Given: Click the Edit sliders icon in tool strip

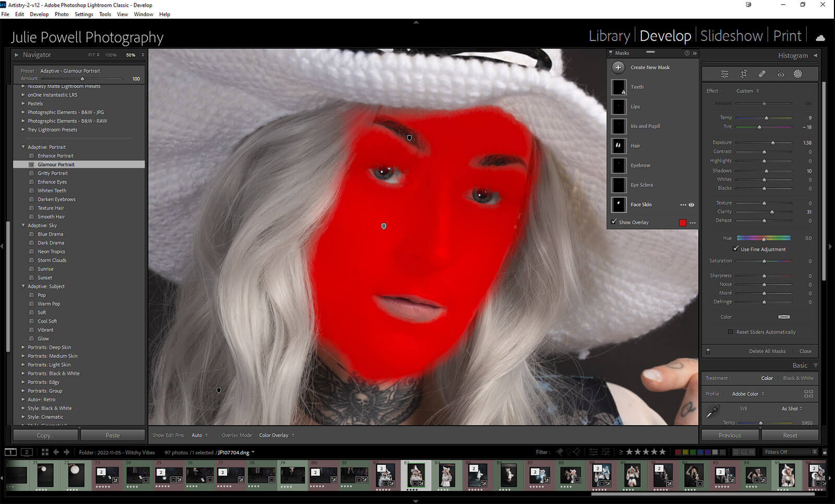Looking at the screenshot, I should coord(725,74).
